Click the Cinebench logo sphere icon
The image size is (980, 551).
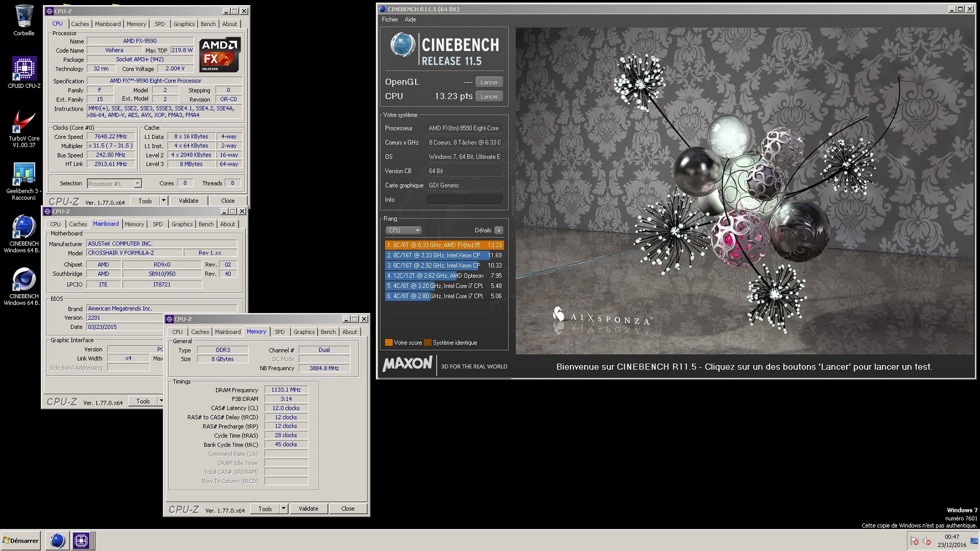pos(403,45)
